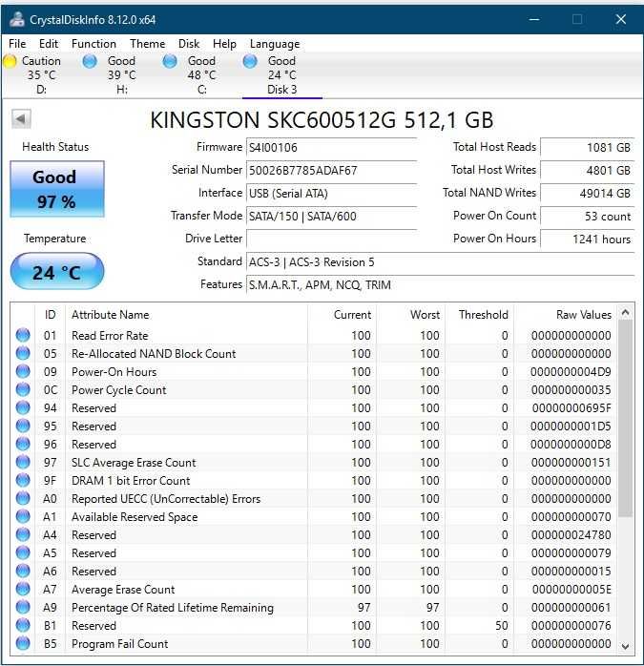
Task: Click the Total Host Writes value 4801 GB
Action: (x=587, y=171)
